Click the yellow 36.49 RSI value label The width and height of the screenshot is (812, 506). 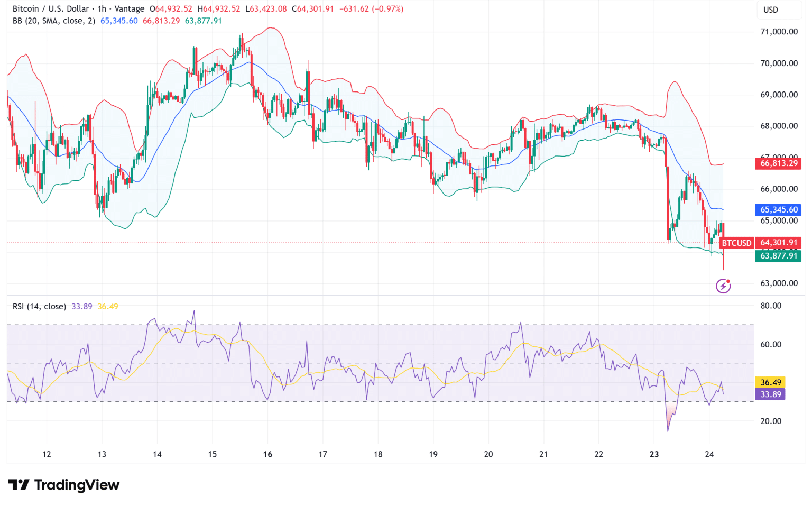[x=770, y=382]
